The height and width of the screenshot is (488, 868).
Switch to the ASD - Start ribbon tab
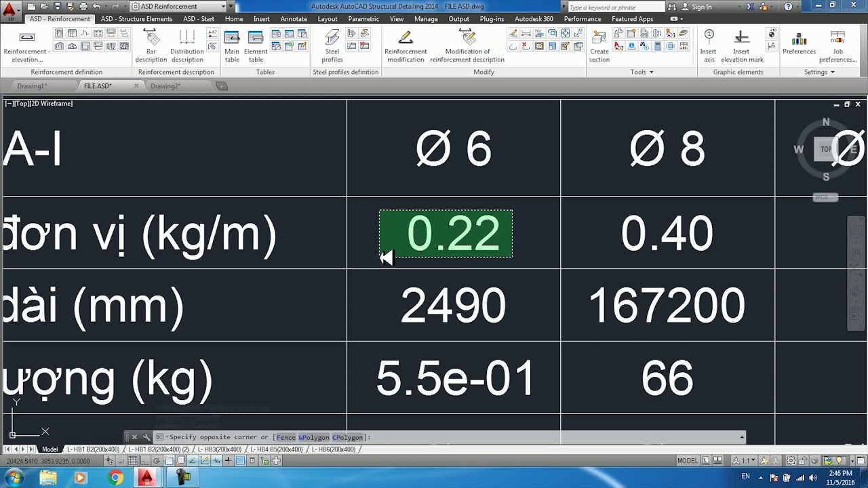[x=199, y=19]
